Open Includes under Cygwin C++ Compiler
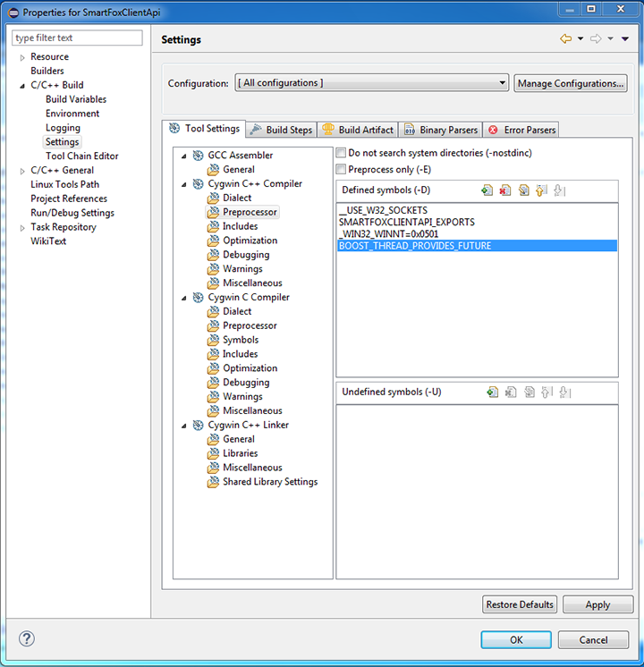Image resolution: width=644 pixels, height=667 pixels. click(240, 226)
